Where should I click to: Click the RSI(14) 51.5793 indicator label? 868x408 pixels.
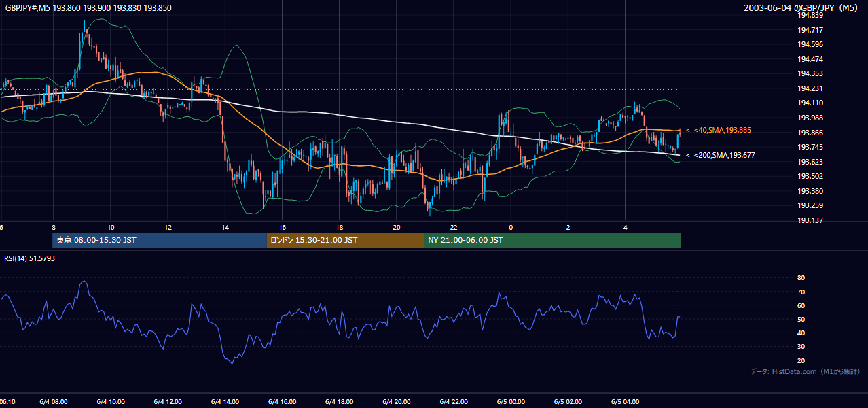[x=30, y=258]
